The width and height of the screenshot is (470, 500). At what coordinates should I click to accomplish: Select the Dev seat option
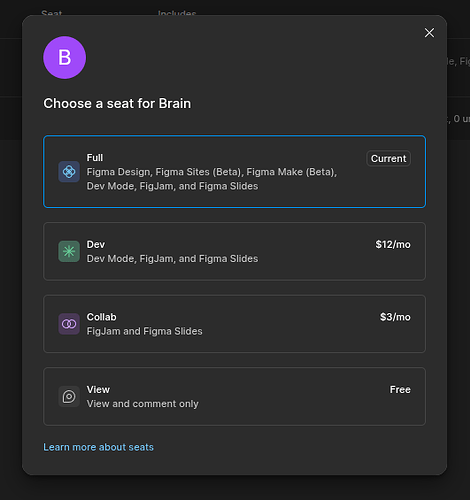(234, 251)
